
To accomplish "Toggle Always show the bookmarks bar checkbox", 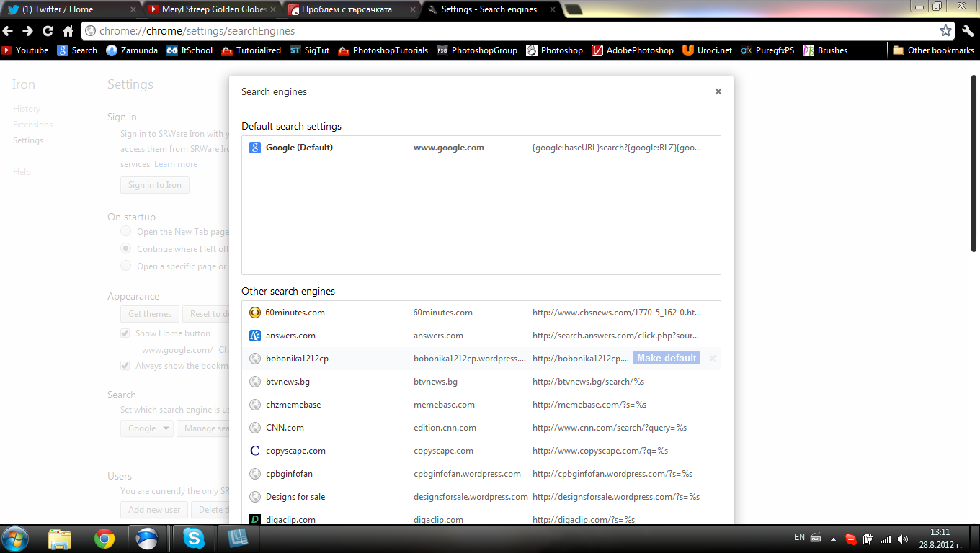I will click(x=125, y=366).
